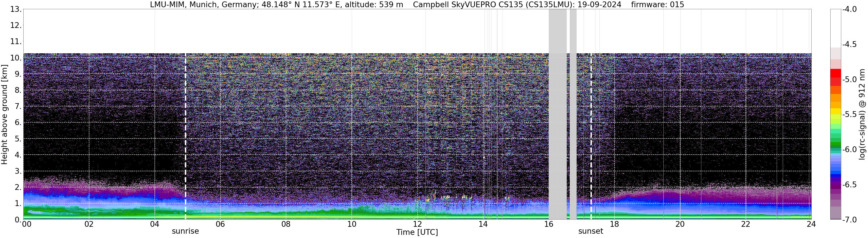Click the 'Height above ground [km]' axis label
This screenshot has height=238, width=868.
click(4, 115)
